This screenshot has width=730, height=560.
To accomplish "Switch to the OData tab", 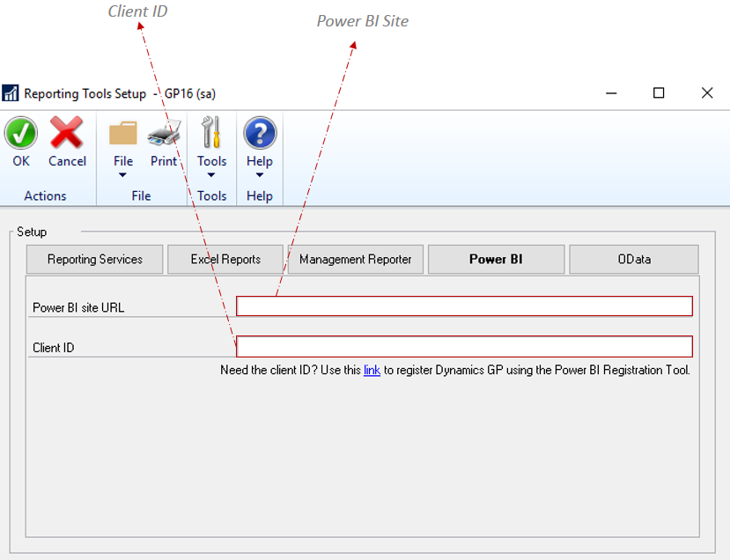I will pos(634,259).
